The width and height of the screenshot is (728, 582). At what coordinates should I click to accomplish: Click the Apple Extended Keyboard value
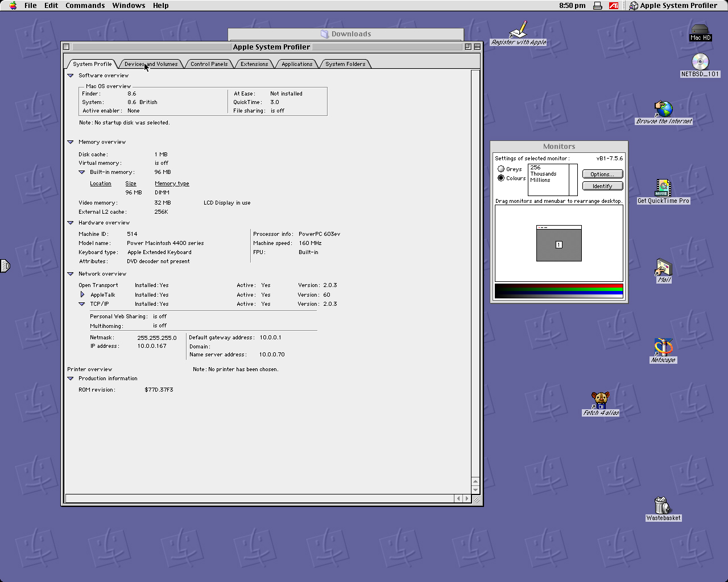pos(159,252)
